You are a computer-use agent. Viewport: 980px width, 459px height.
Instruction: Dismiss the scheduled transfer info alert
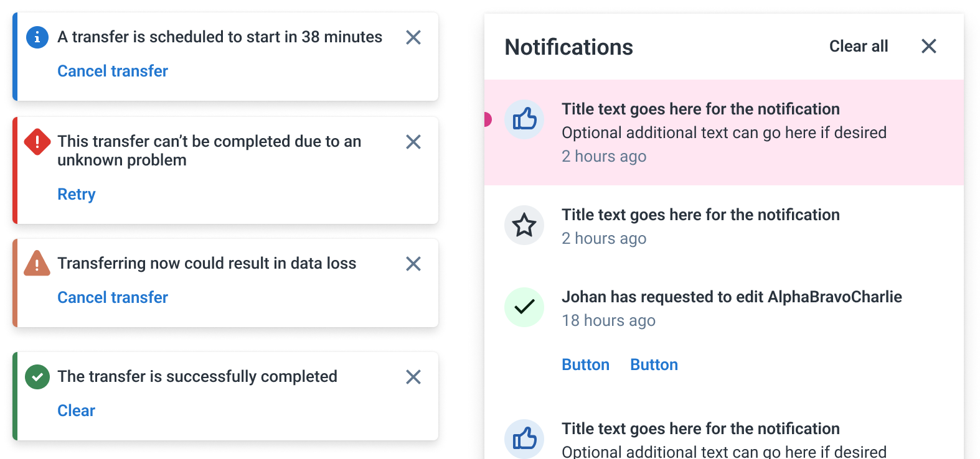point(413,37)
